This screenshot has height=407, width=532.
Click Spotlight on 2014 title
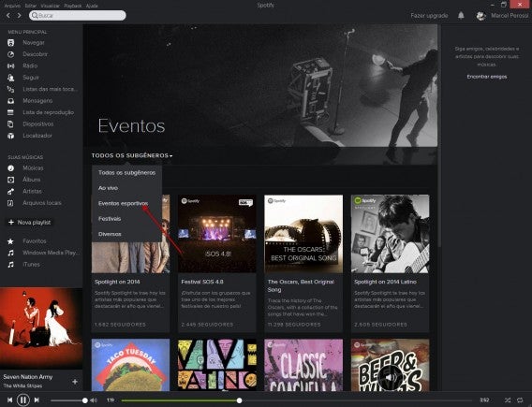(117, 282)
